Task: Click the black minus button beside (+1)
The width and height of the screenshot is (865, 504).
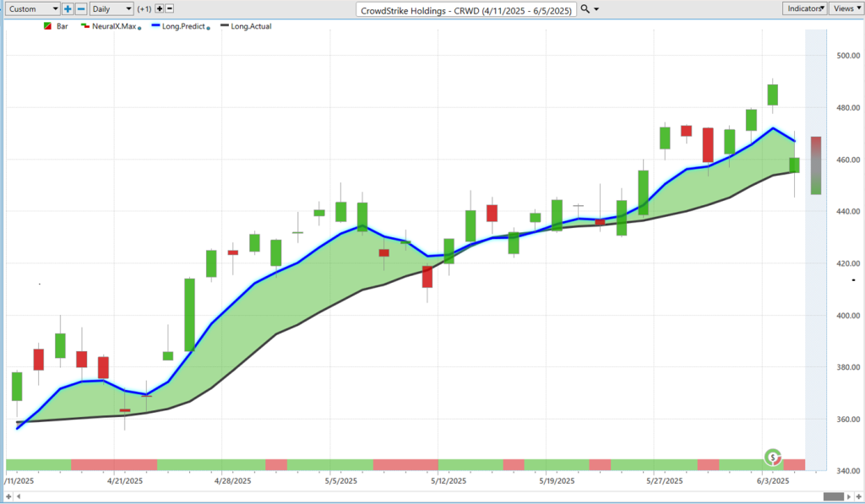Action: [x=170, y=8]
